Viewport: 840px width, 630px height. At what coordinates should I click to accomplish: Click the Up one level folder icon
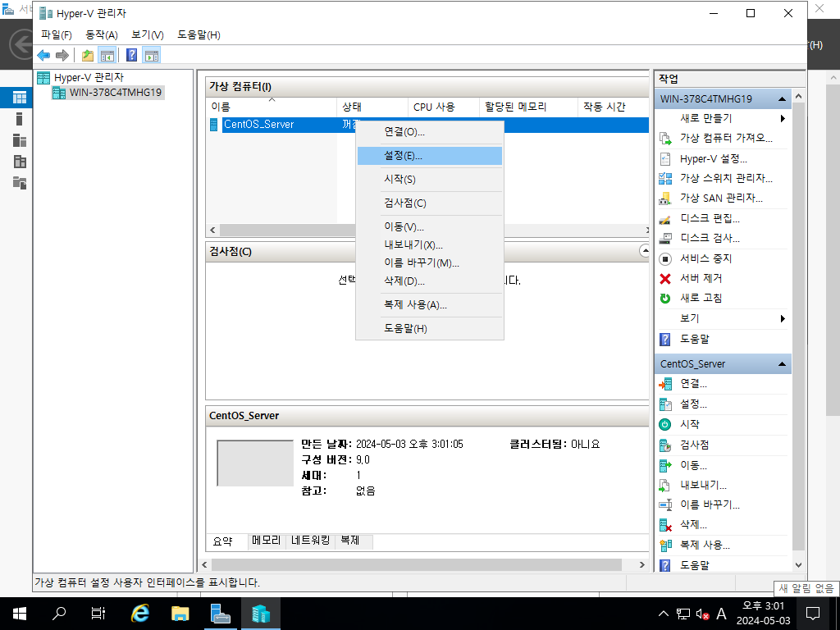click(88, 55)
